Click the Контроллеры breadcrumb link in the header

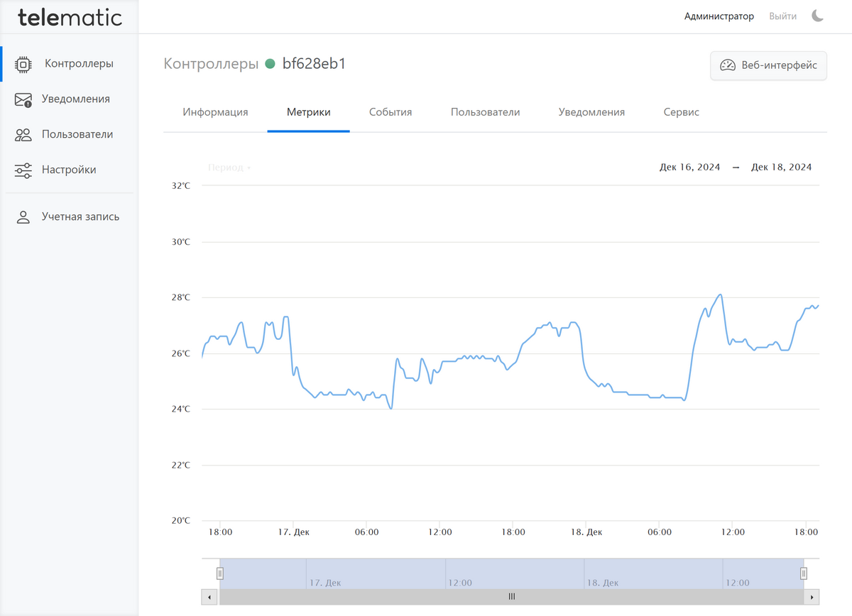coord(211,64)
